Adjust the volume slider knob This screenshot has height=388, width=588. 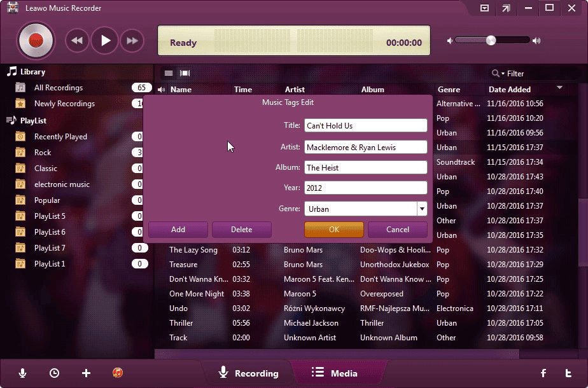pos(491,41)
